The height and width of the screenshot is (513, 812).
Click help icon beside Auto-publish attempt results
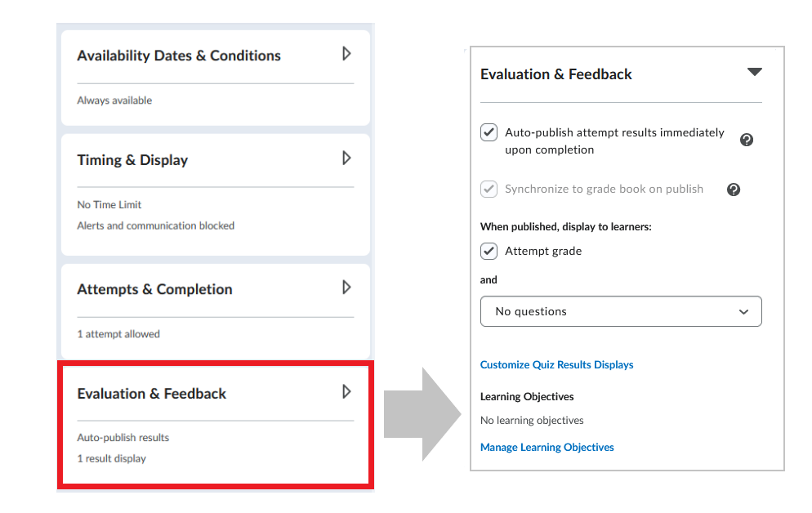pyautogui.click(x=746, y=140)
